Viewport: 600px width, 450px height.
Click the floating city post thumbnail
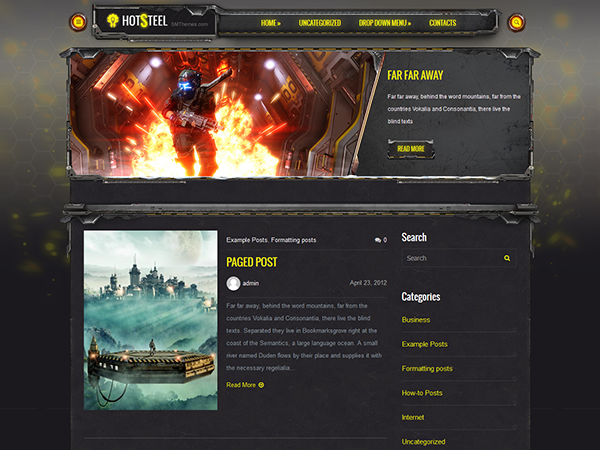point(151,320)
